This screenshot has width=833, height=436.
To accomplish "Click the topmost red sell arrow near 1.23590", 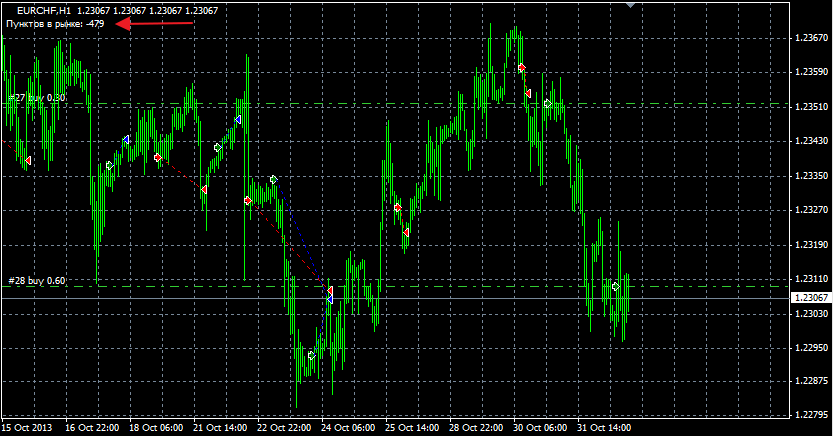I will 522,67.
